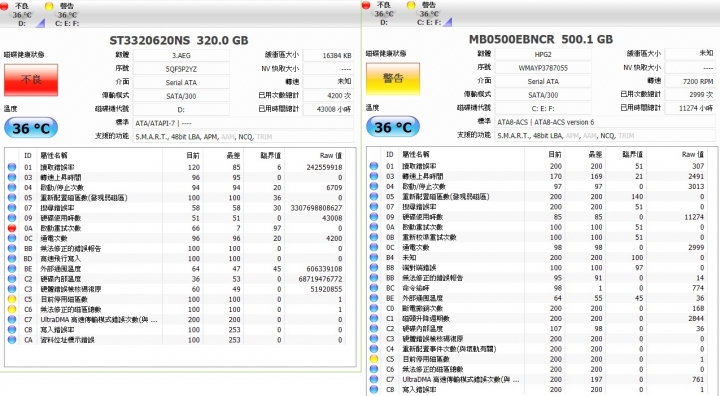Click the 36 °C temperature button in ST3320620NS window
Screen dimensions: 720x396
[x=31, y=128]
